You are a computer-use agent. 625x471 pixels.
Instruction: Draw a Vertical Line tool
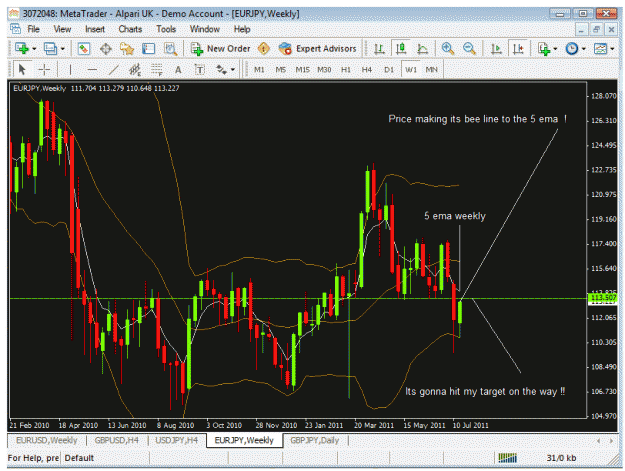pyautogui.click(x=70, y=70)
